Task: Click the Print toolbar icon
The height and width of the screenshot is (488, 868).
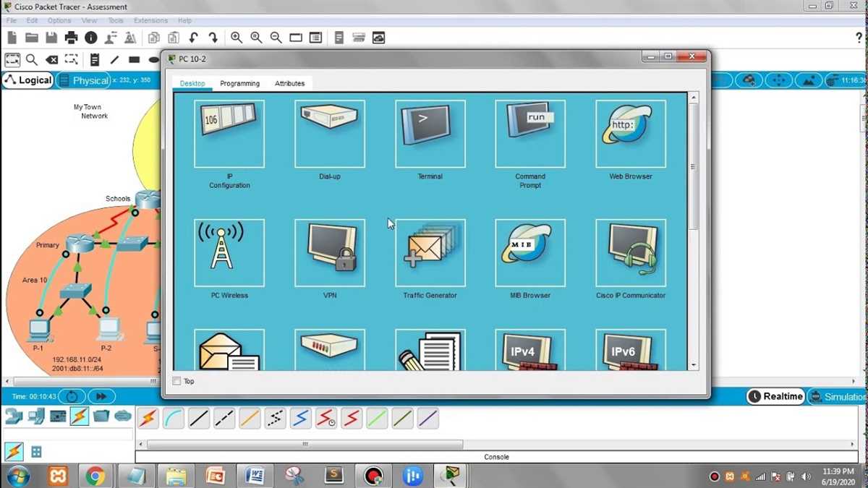Action: pyautogui.click(x=71, y=38)
